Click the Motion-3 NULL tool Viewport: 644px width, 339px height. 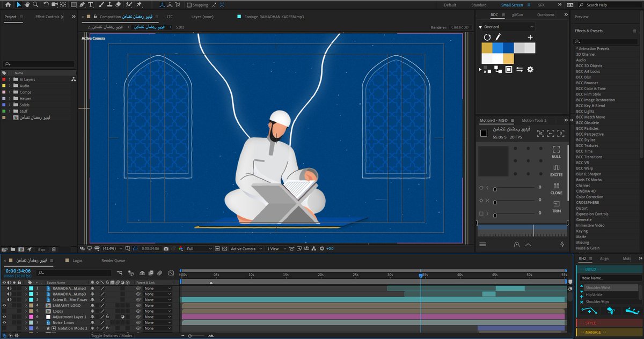pos(556,152)
